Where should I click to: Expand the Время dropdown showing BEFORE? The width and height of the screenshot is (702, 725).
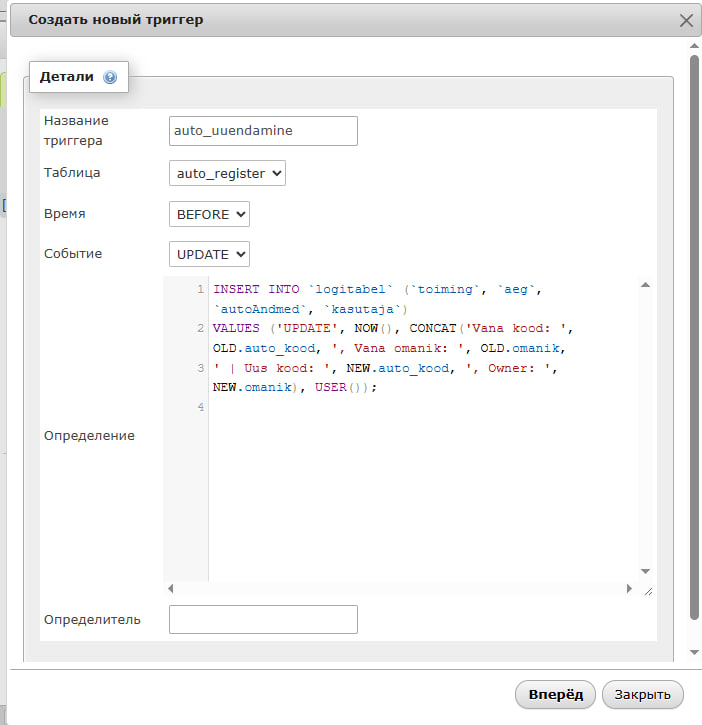click(x=209, y=214)
